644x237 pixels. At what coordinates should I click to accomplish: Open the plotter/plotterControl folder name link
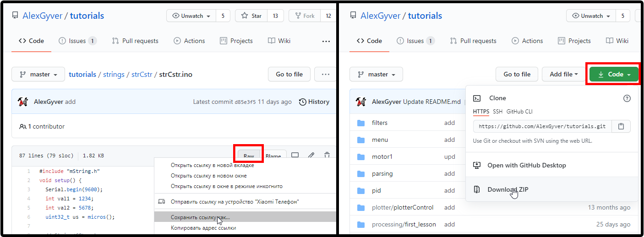403,207
